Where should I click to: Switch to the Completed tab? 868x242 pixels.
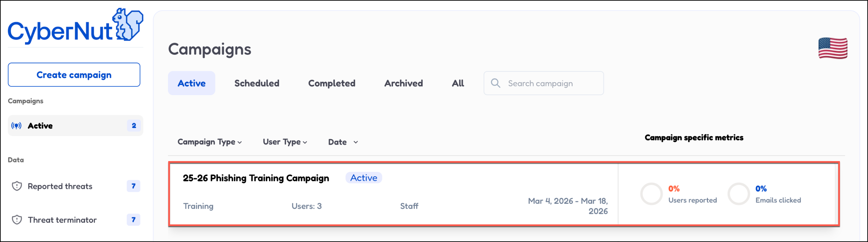pos(331,83)
